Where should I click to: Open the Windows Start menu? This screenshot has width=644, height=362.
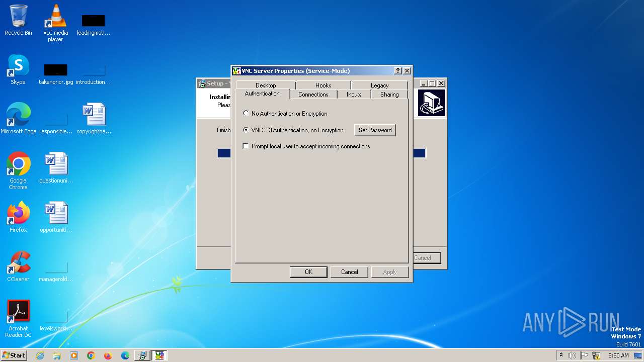coord(14,355)
